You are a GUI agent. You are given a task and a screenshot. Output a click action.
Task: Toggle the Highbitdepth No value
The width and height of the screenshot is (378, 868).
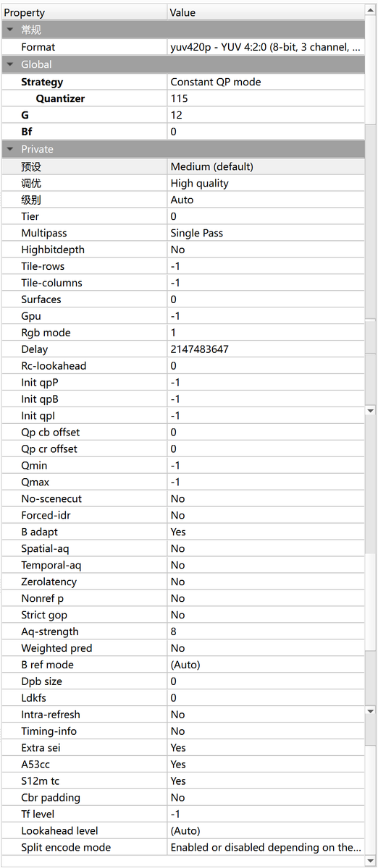pyautogui.click(x=266, y=250)
